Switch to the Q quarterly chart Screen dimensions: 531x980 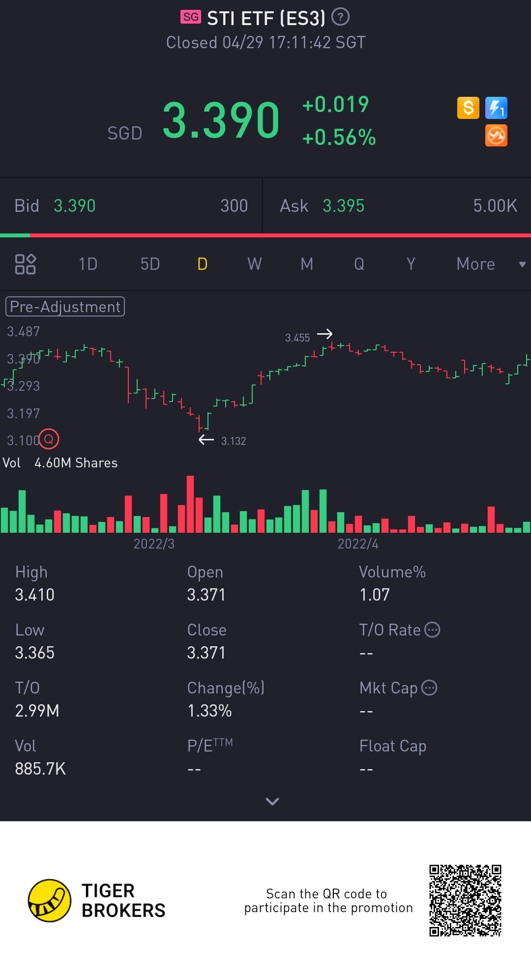pos(359,264)
